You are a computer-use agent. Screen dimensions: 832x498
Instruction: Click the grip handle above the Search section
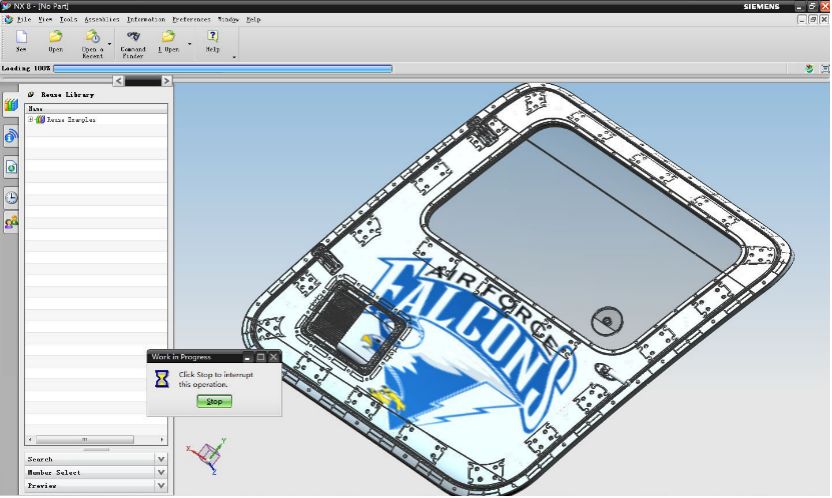(x=96, y=449)
